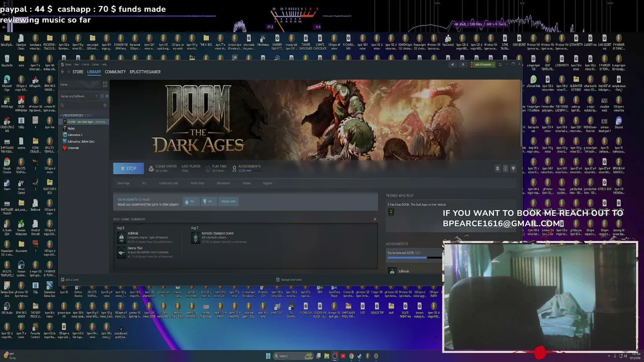Click the Cloud Status icon
The height and width of the screenshot is (362, 644).
(151, 168)
